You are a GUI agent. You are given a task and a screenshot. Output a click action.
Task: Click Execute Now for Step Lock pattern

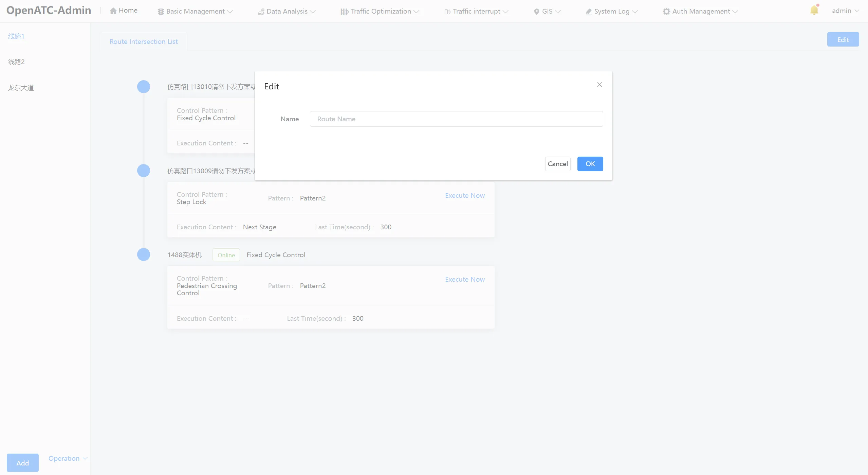click(x=465, y=195)
